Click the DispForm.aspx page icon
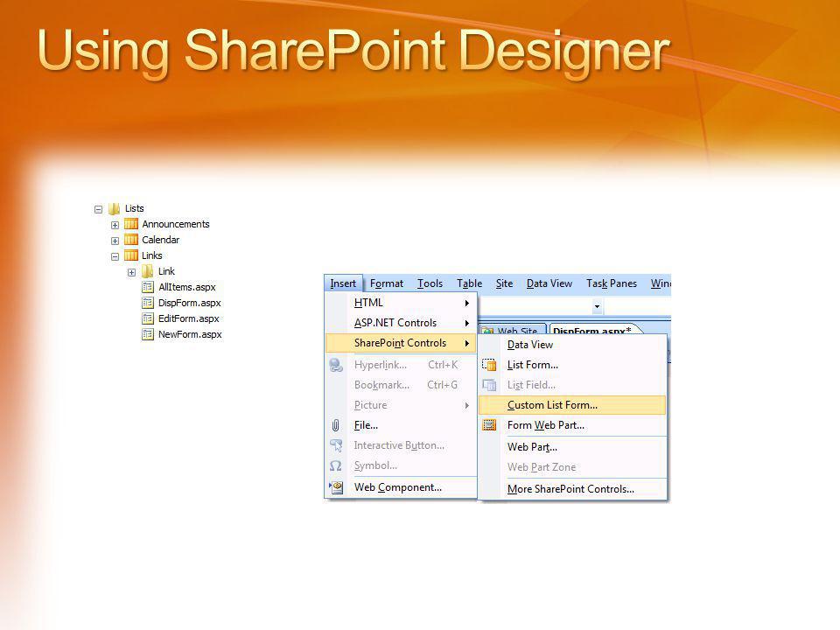The image size is (840, 630). 148,303
